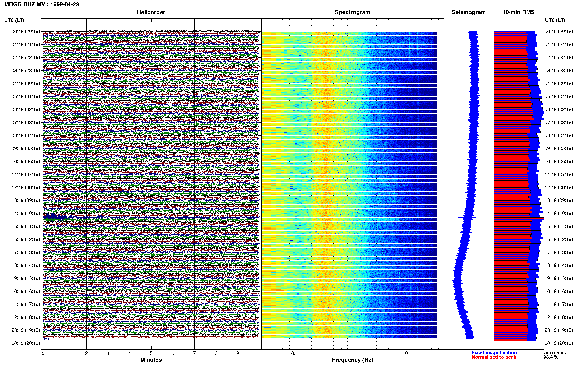Click the '0' tick on the Minutes axis
Viewport: 588px width, 368px height.
[x=43, y=353]
